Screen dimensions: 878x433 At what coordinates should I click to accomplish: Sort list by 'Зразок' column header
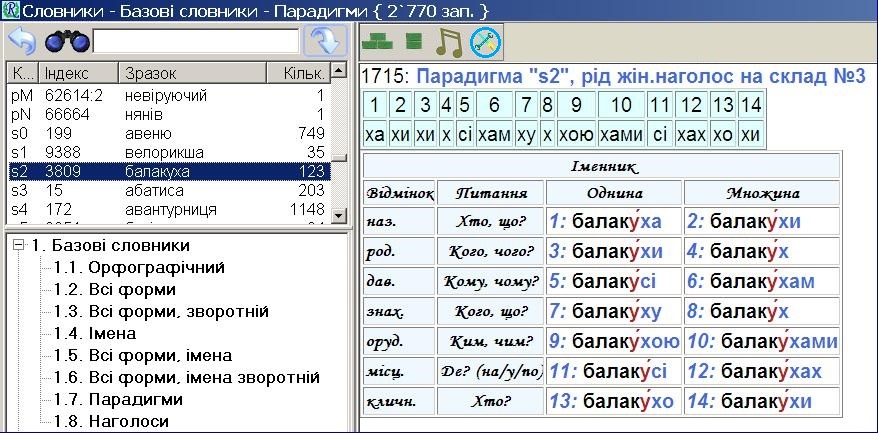click(x=192, y=73)
